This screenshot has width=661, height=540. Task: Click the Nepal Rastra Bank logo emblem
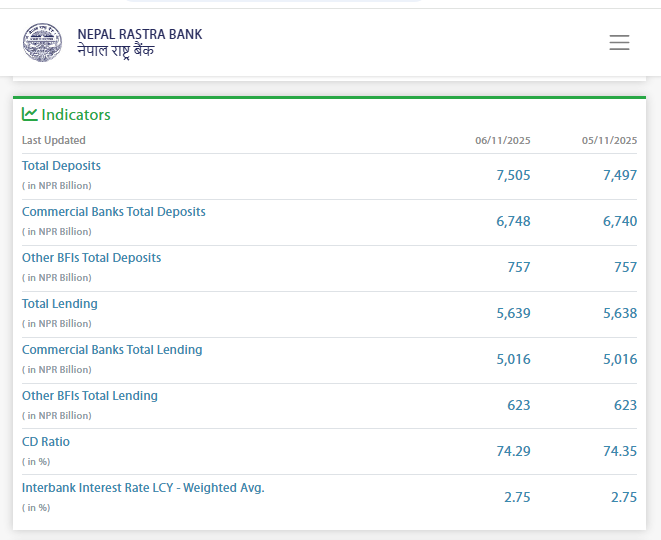click(x=43, y=42)
